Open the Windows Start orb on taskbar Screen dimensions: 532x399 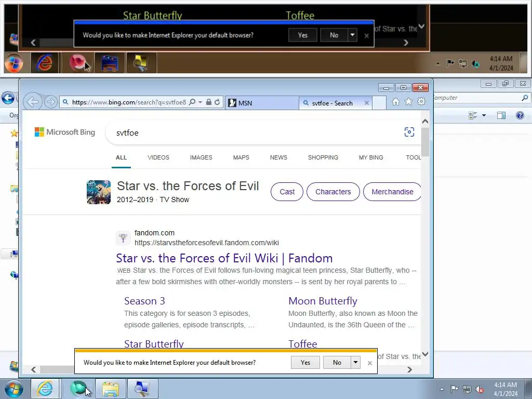click(x=13, y=389)
